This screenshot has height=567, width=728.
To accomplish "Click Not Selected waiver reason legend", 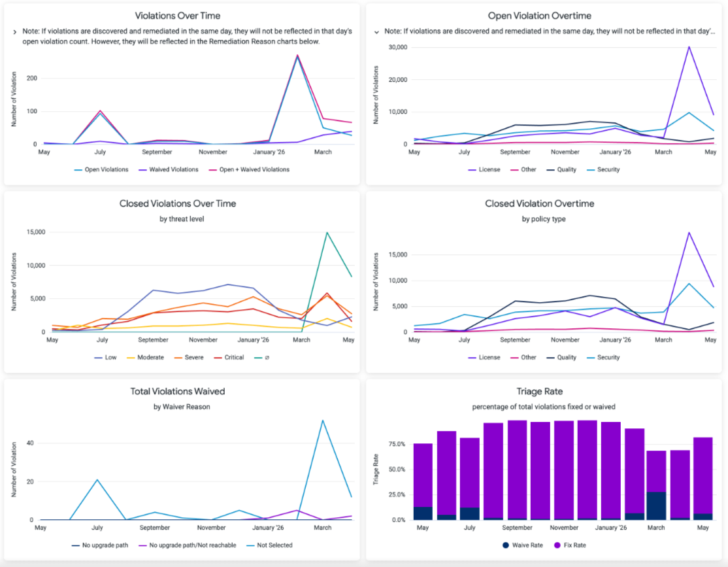I will pyautogui.click(x=270, y=545).
